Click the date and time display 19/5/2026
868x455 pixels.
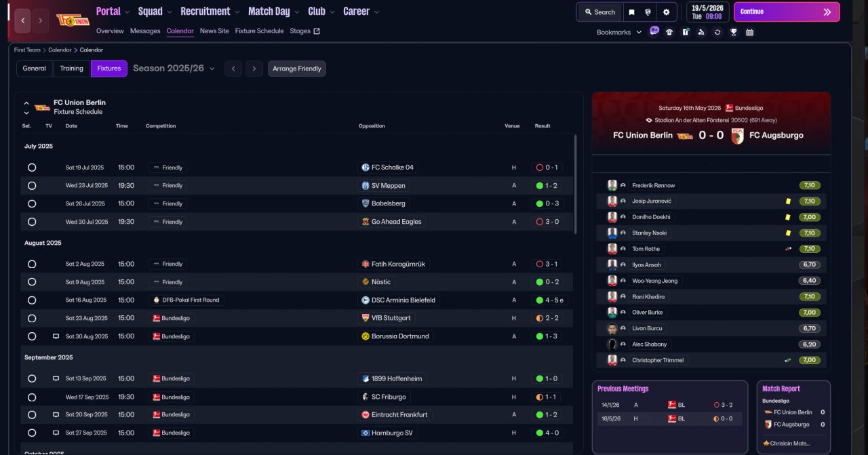tap(707, 12)
